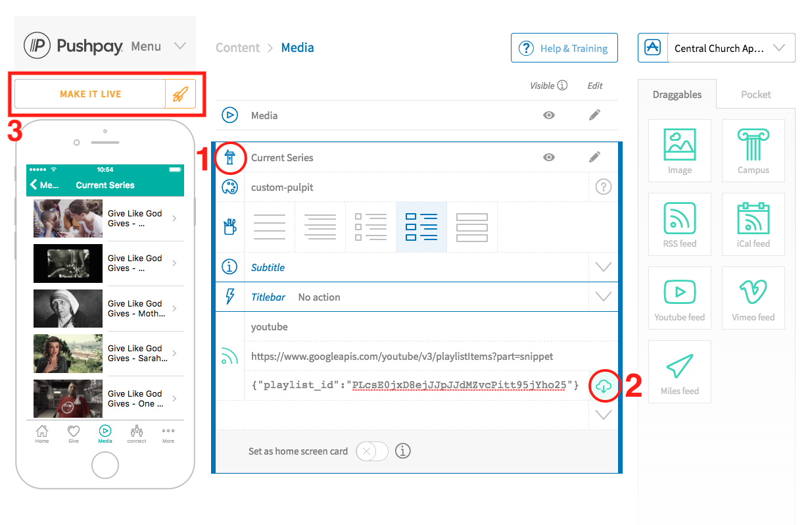Click the pulpit icon beside Current Series
The image size is (812, 525).
[x=229, y=157]
